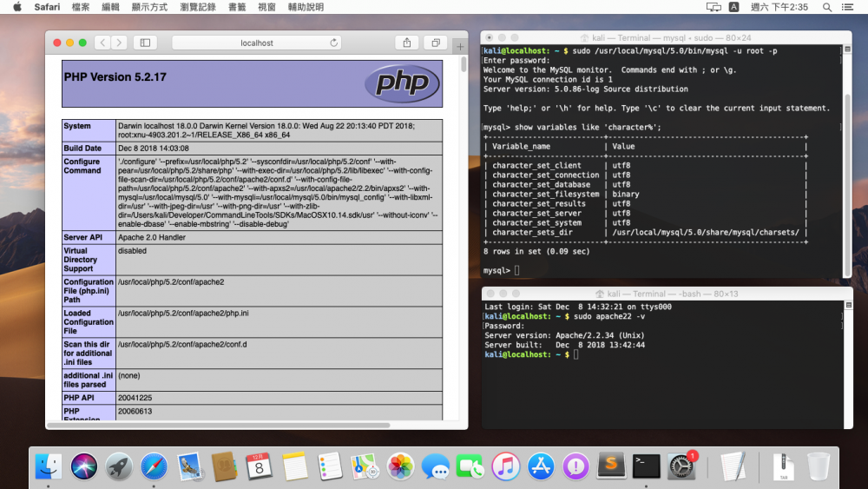This screenshot has width=868, height=489.
Task: Click the '/usr/local/php/5.2/conf/apache2/php.ini' value
Action: click(x=183, y=313)
